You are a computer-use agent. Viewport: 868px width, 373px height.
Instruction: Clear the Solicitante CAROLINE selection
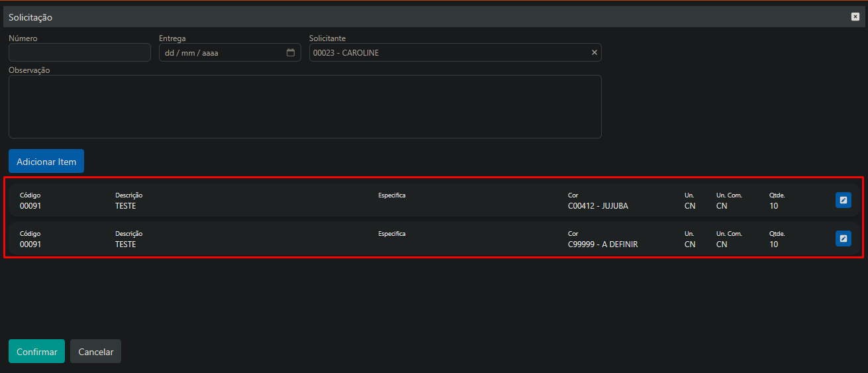(594, 53)
